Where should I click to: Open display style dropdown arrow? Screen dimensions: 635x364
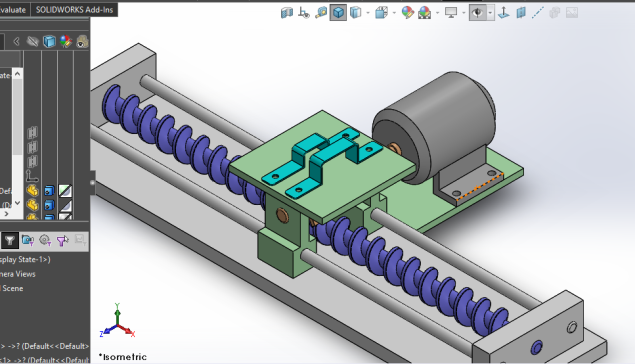[368, 13]
